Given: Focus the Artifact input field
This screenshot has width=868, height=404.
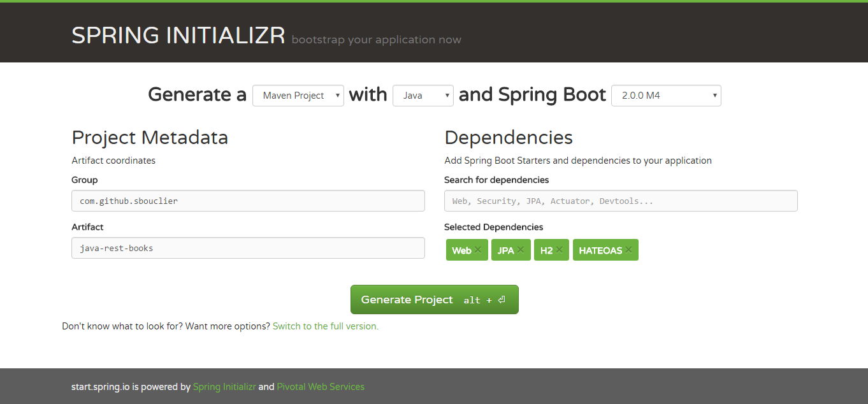Looking at the screenshot, I should [248, 248].
